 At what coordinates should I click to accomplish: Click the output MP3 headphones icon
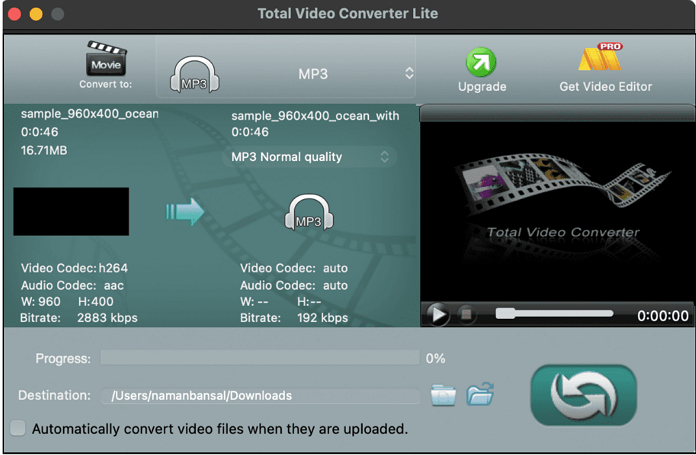pyautogui.click(x=308, y=211)
